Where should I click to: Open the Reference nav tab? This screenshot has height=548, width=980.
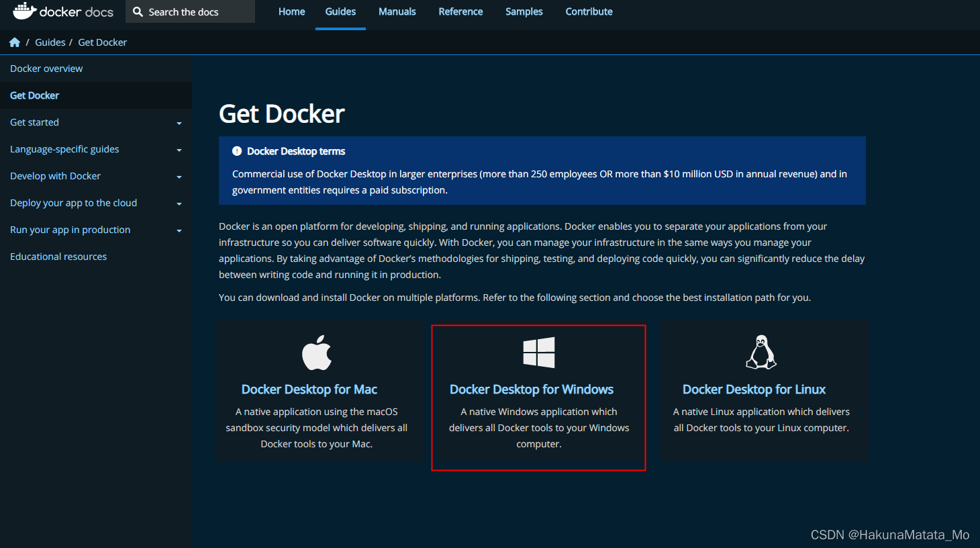pos(460,11)
